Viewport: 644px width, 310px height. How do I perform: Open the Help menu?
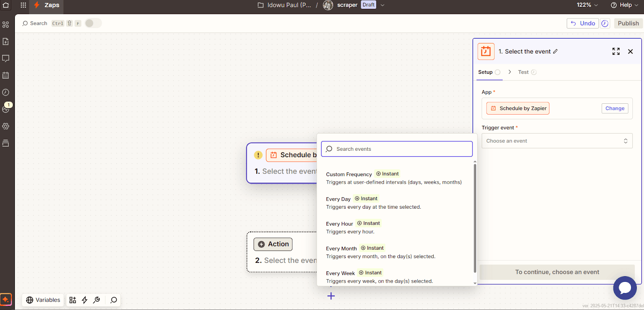coord(624,5)
